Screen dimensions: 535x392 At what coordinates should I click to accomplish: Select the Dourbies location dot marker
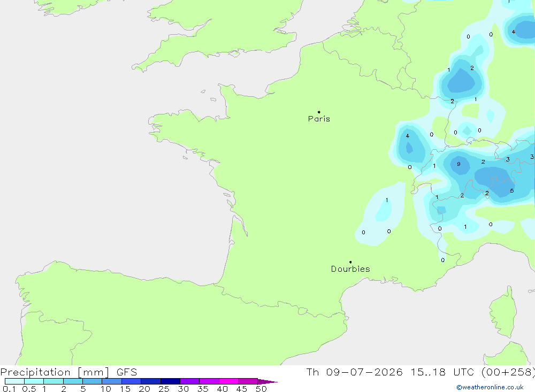click(350, 262)
